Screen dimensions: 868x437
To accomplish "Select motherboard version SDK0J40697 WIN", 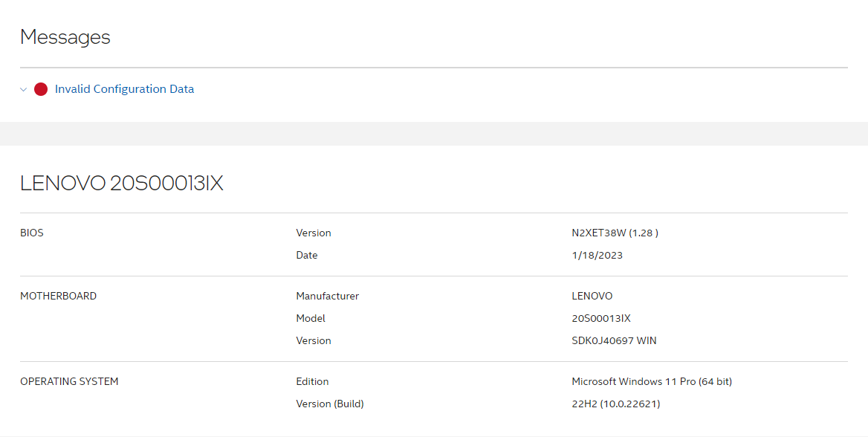I will tap(614, 340).
